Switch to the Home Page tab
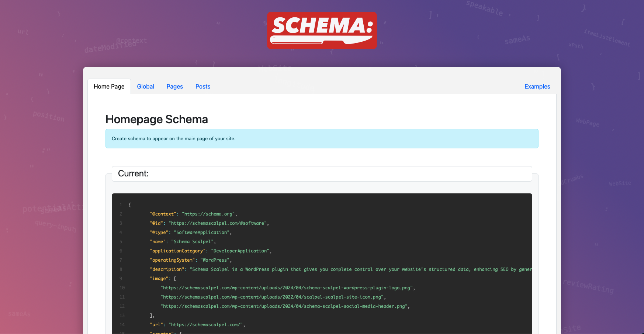This screenshot has width=644, height=334. click(109, 86)
